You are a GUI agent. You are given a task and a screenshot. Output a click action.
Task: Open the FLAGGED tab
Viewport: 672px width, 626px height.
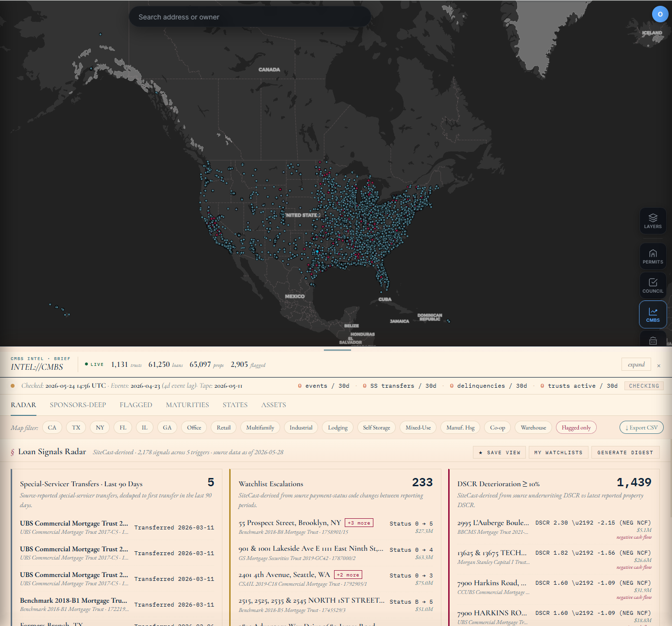[136, 405]
